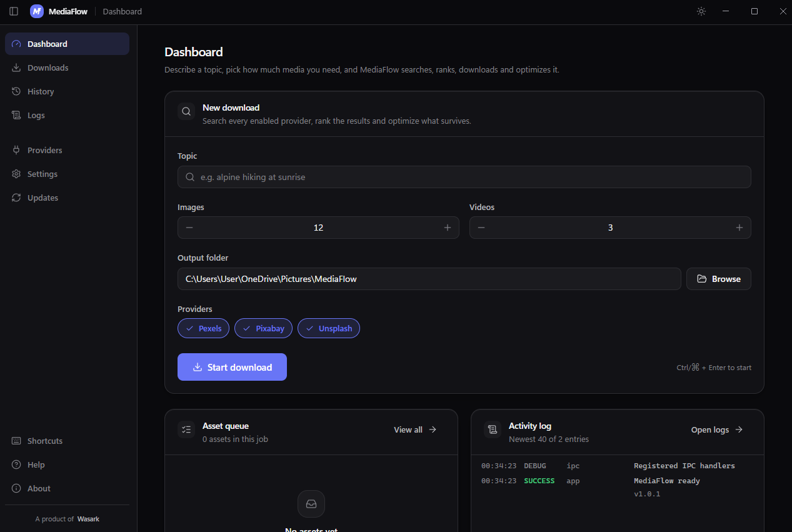
Task: Open View all in Asset queue
Action: 416,429
